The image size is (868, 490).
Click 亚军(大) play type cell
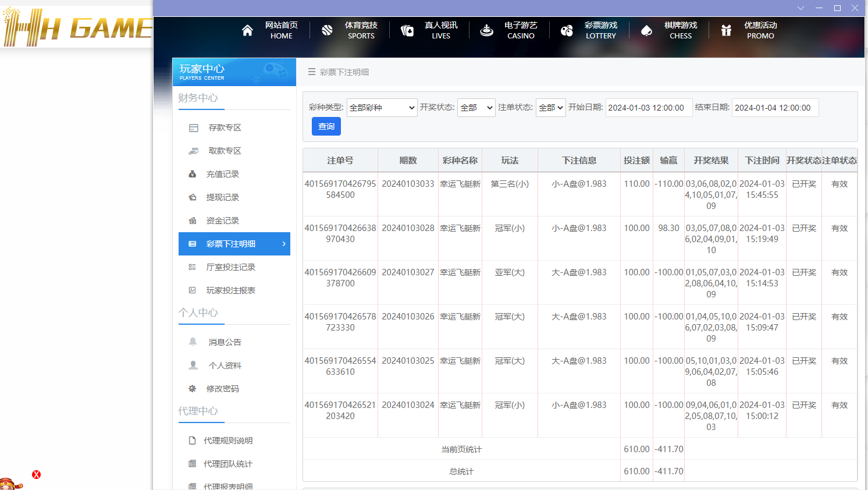[510, 272]
